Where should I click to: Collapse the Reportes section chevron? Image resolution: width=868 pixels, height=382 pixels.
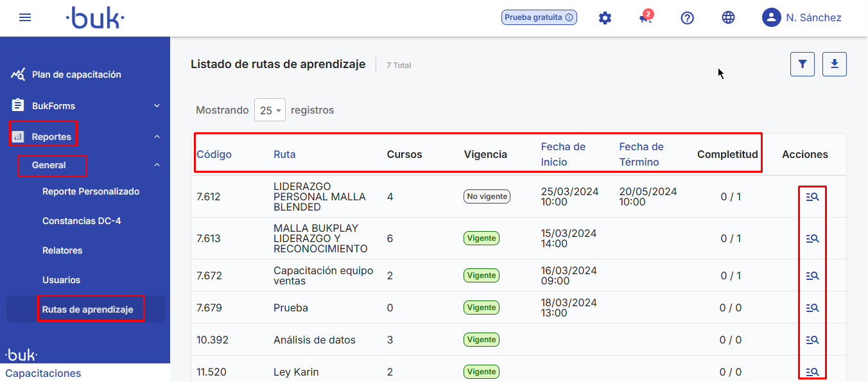pos(157,137)
